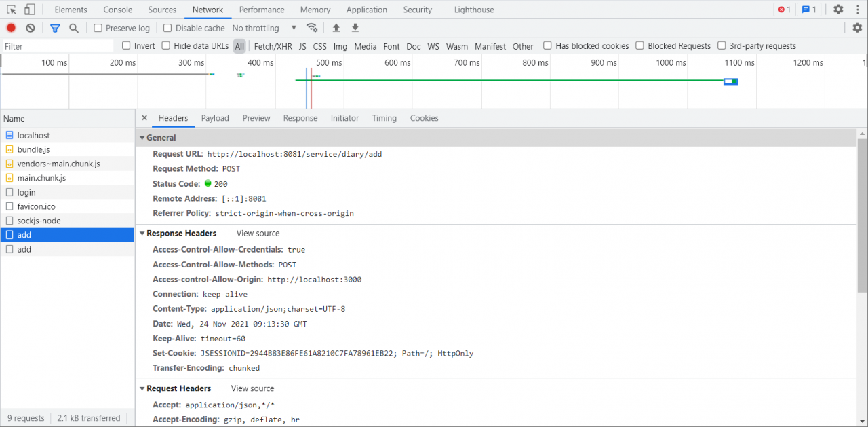
Task: Click the Filter text input
Action: point(58,46)
